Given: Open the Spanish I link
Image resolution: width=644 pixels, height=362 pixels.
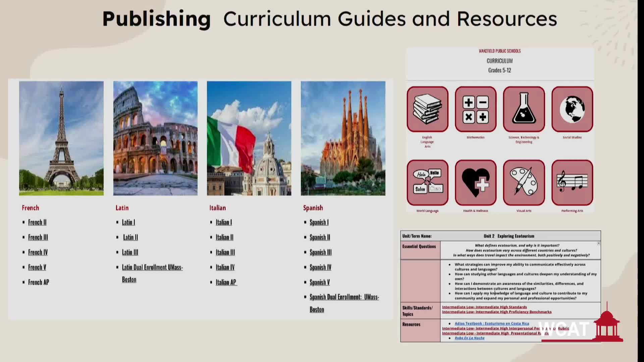Looking at the screenshot, I should coord(319,222).
